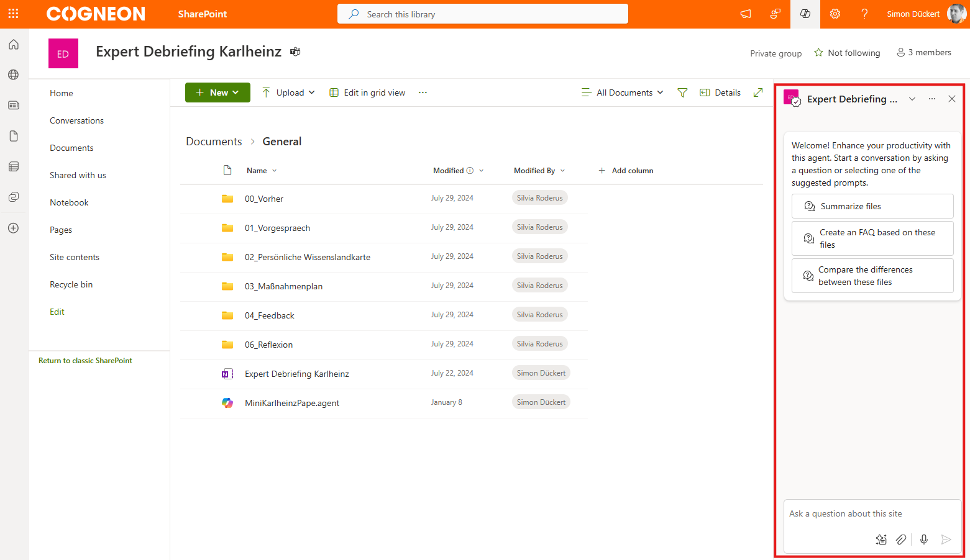Toggle the Details pane button

(x=720, y=93)
